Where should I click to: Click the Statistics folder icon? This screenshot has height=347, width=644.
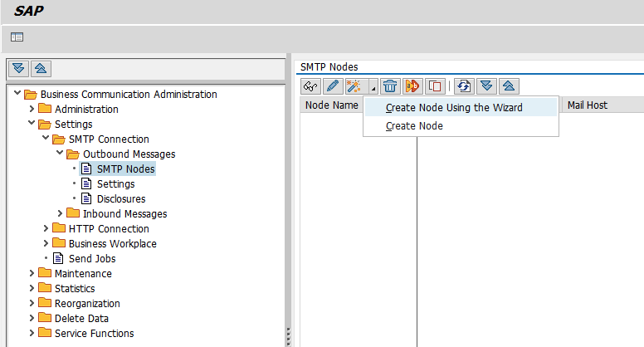[45, 287]
